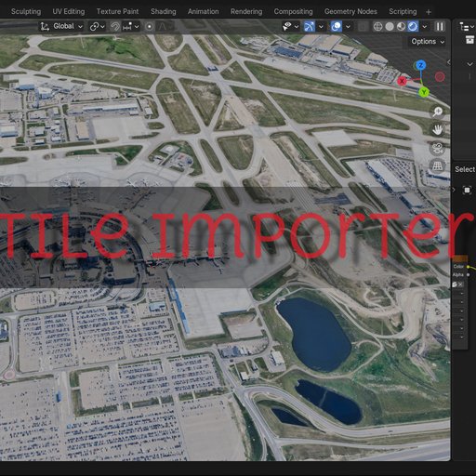The height and width of the screenshot is (476, 476).
Task: Switch to the Shading workspace tab
Action: pos(163,11)
